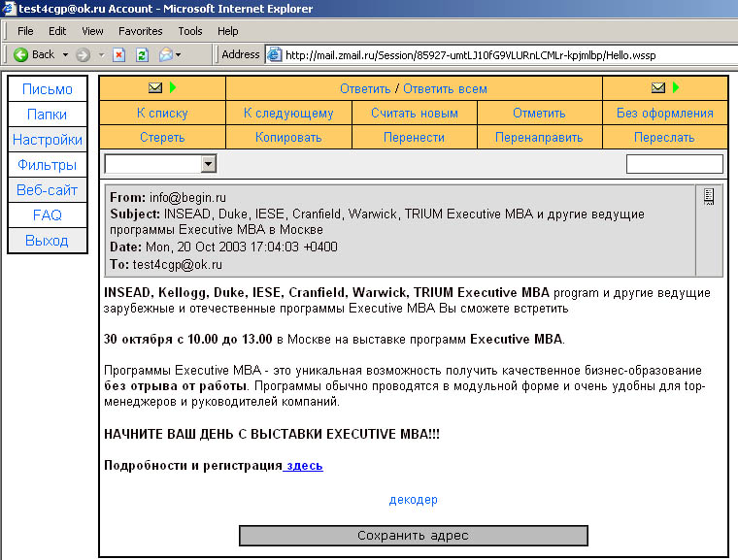The height and width of the screenshot is (560, 738).
Task: Go to Фильтры in the sidebar
Action: [x=48, y=165]
